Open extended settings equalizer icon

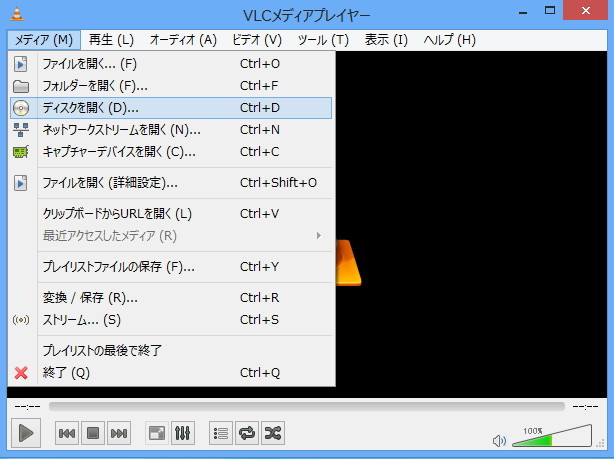coord(183,433)
